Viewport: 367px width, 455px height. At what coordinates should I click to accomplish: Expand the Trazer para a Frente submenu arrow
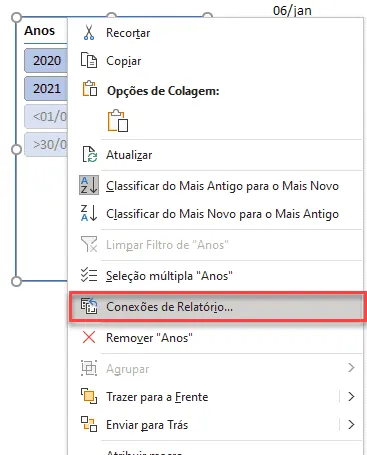[x=351, y=397]
